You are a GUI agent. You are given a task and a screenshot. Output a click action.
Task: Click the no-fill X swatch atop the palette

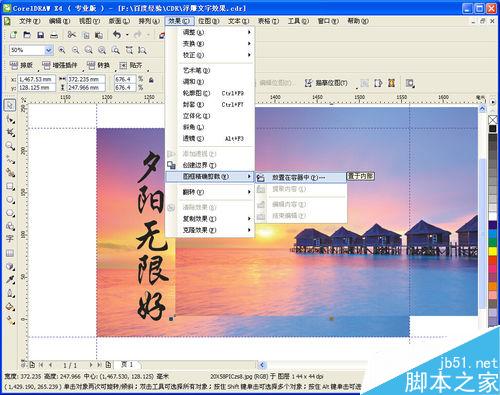coord(493,119)
